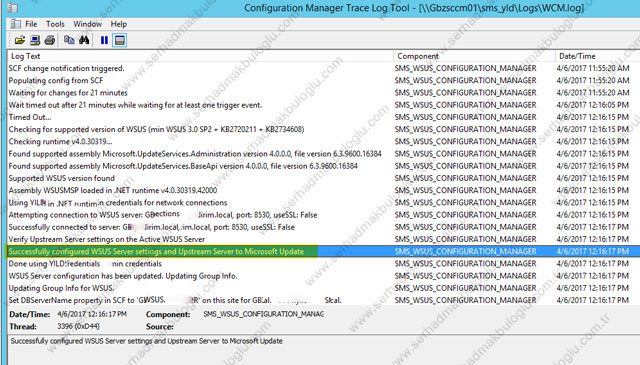Click the Date/Time value in the details pane
640x365 pixels.
click(92, 314)
